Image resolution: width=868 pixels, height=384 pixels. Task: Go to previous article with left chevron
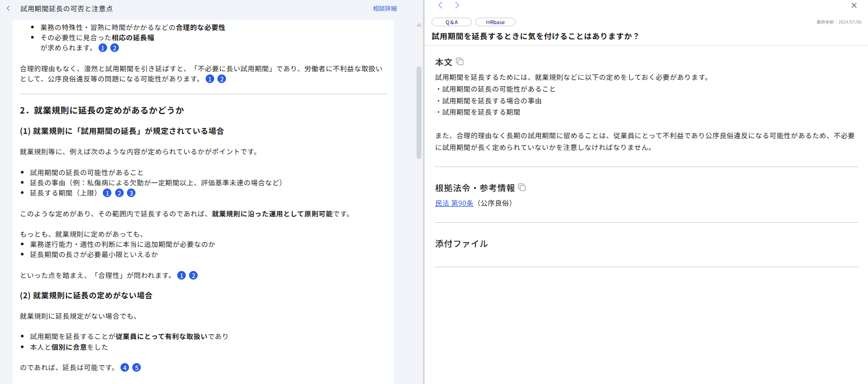(440, 5)
